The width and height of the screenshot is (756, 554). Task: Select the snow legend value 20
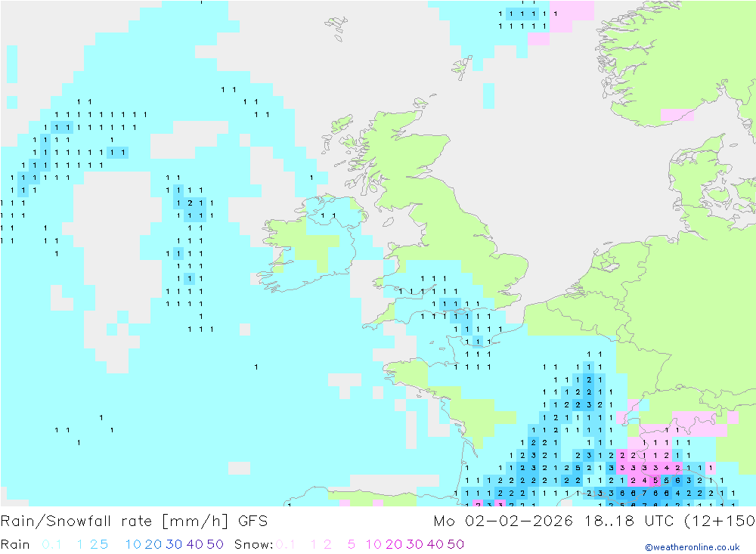click(394, 544)
